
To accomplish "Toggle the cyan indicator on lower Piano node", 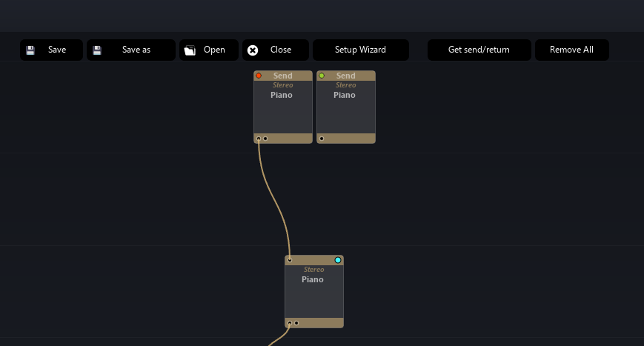I will click(x=338, y=260).
